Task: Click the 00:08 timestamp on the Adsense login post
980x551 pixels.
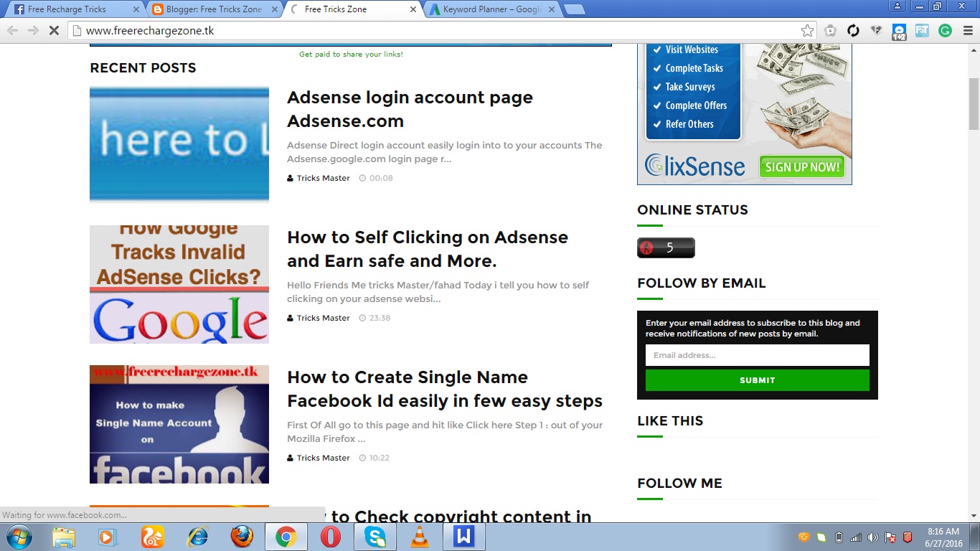Action: click(381, 178)
